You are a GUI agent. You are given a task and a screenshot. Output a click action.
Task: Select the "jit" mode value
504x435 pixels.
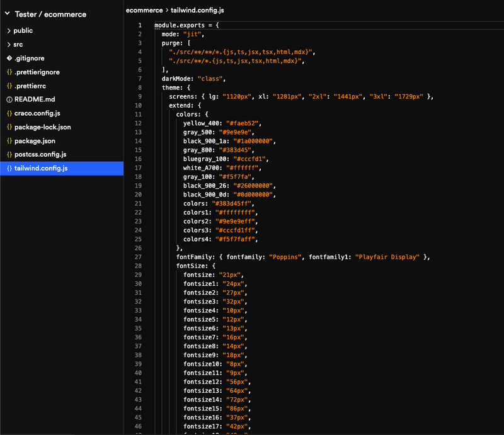190,34
